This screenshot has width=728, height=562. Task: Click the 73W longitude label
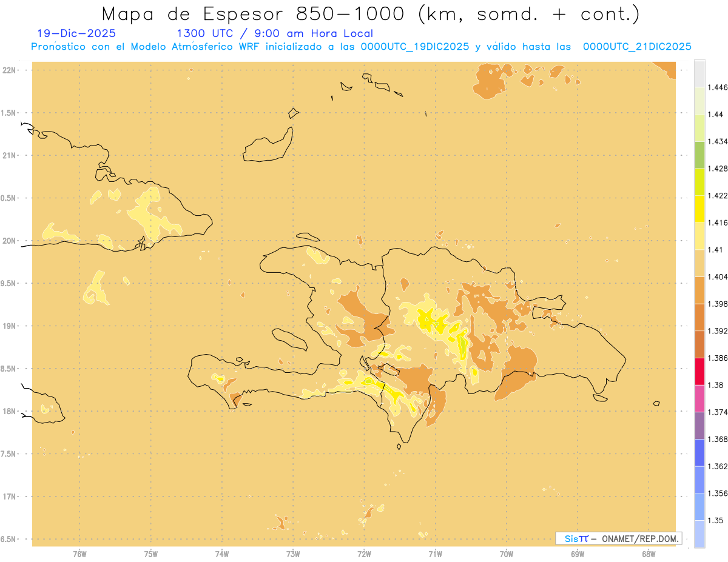pos(293,554)
